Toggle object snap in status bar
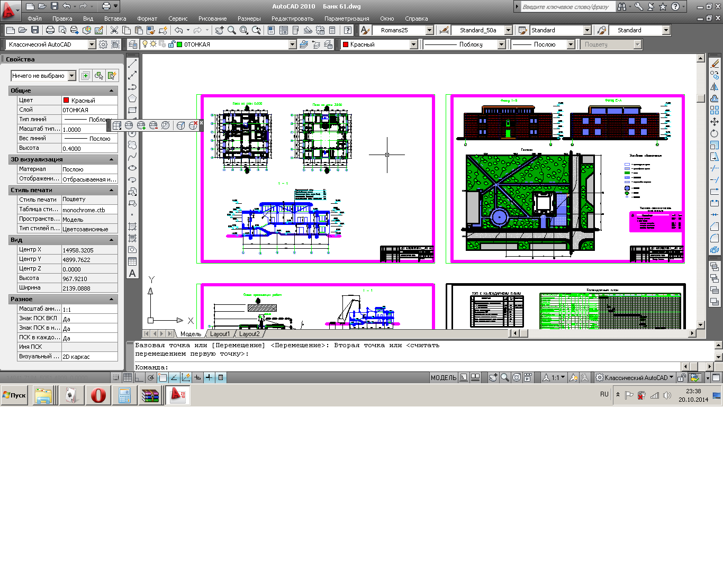The width and height of the screenshot is (723, 588). [162, 377]
